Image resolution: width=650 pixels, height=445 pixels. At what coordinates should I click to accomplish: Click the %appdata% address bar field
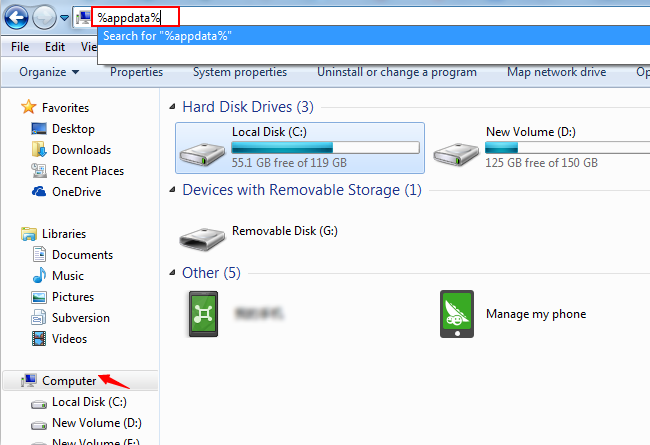click(x=135, y=17)
